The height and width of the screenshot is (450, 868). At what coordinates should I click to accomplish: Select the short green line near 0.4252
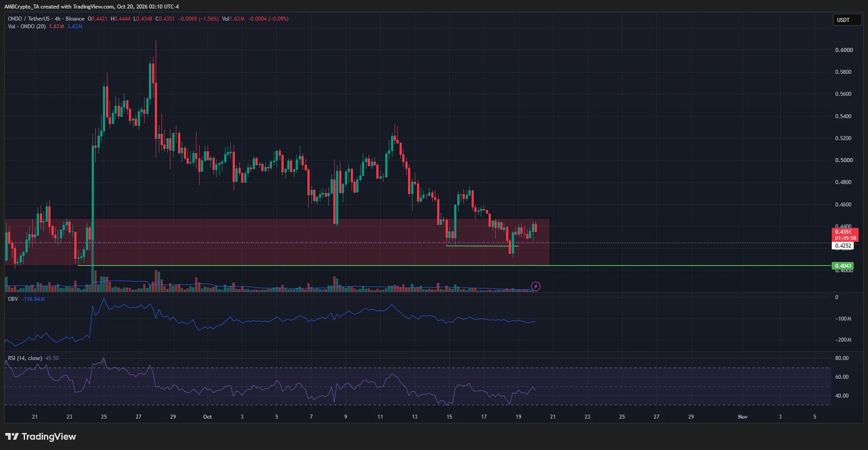(x=482, y=246)
